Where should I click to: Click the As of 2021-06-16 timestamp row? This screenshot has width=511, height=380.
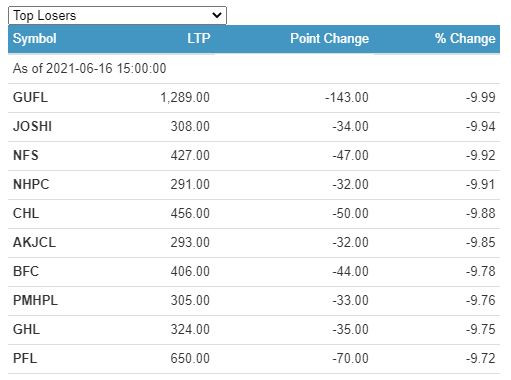pyautogui.click(x=254, y=69)
